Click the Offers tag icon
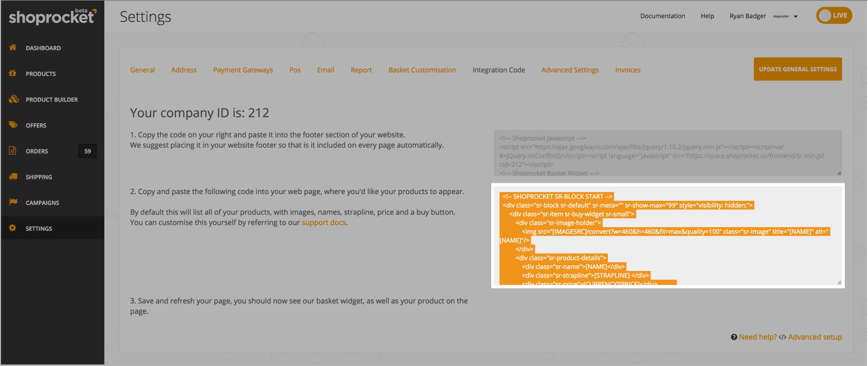The width and height of the screenshot is (868, 366). pyautogui.click(x=13, y=125)
